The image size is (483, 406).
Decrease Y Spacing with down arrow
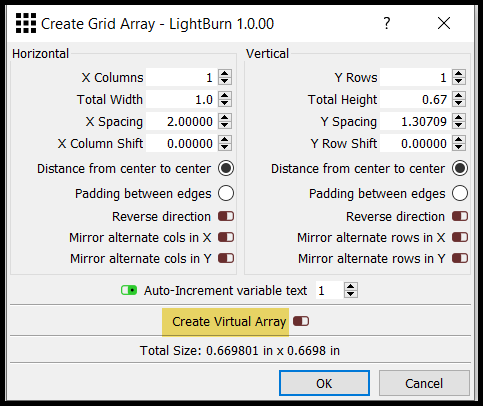click(459, 125)
